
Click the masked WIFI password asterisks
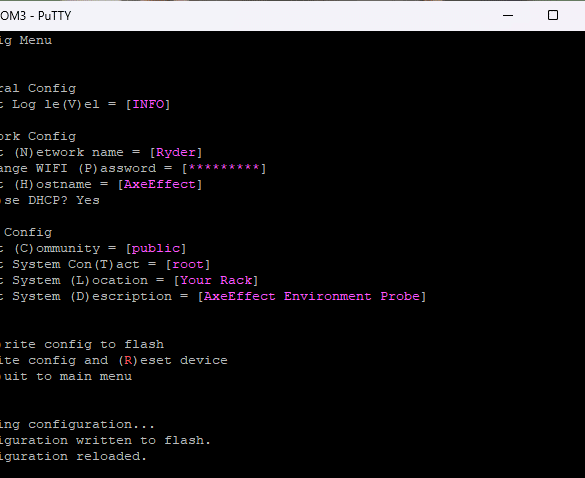point(224,168)
